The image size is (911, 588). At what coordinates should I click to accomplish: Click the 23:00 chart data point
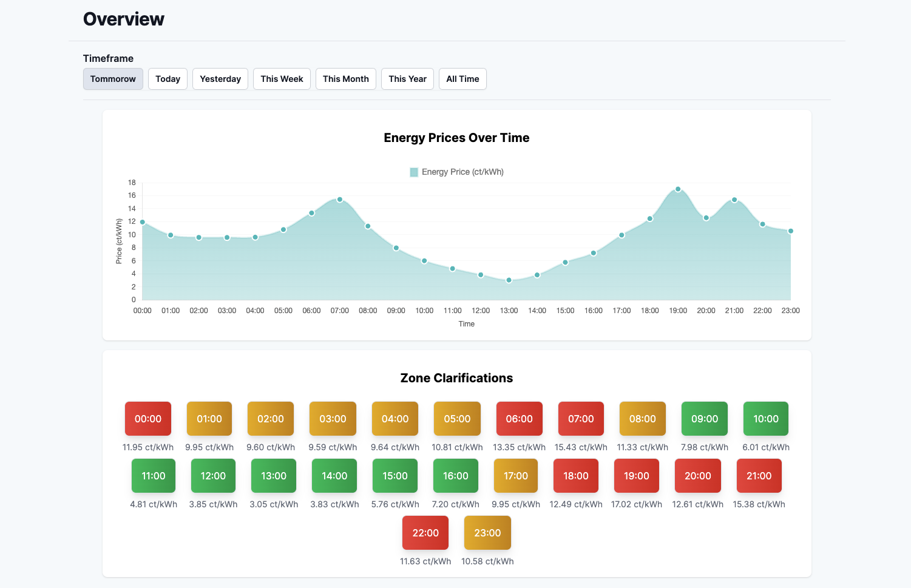[x=791, y=231]
